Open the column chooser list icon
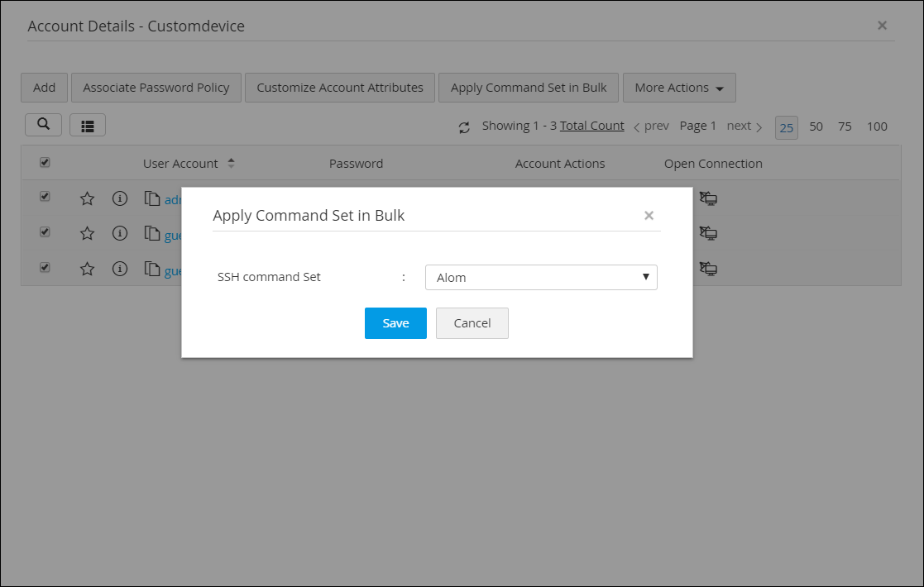 (87, 125)
